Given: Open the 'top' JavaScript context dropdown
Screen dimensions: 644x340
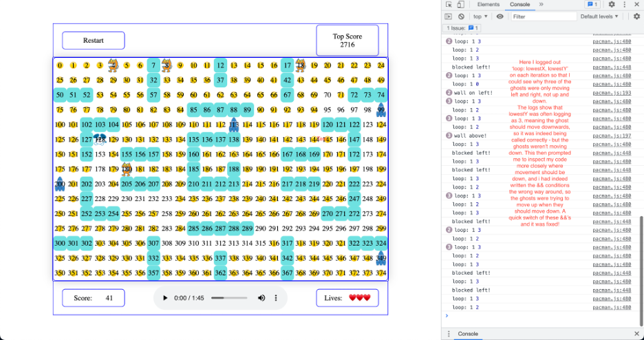Looking at the screenshot, I should tap(480, 17).
